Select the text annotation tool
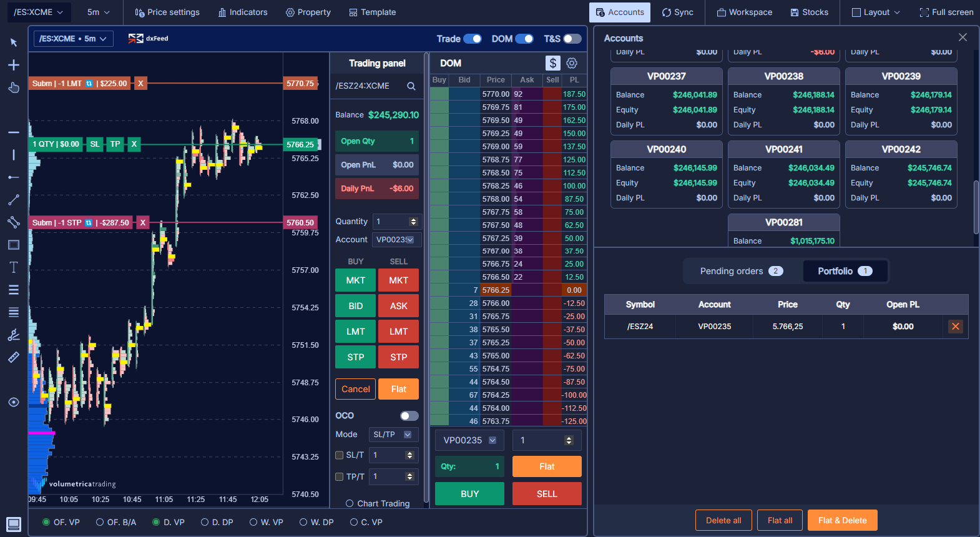The image size is (980, 537). (14, 267)
